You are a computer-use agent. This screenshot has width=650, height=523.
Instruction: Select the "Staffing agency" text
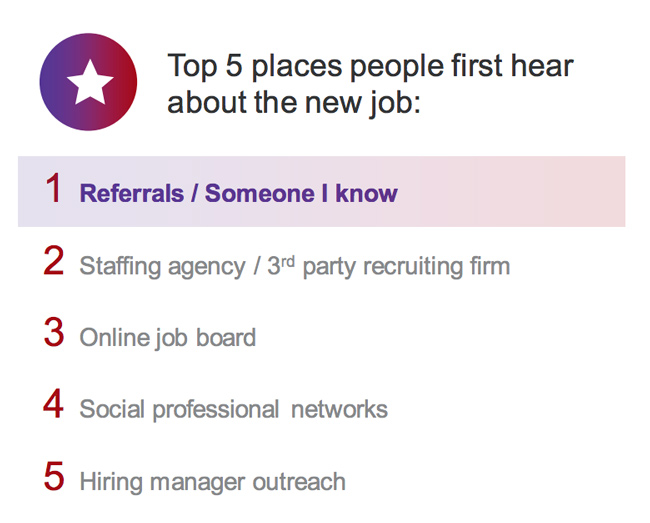(162, 267)
